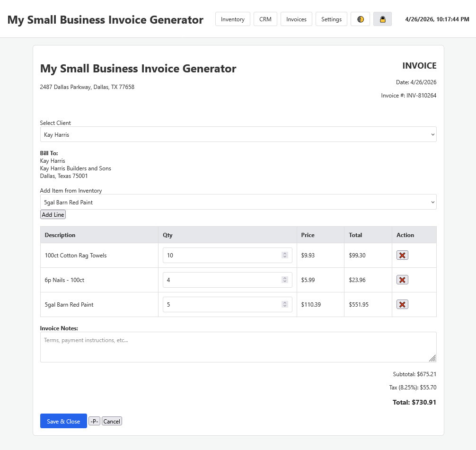The width and height of the screenshot is (476, 450).
Task: Click the large INVOICE heading
Action: coord(419,66)
